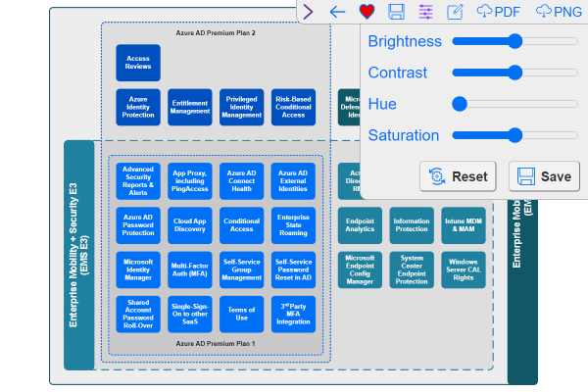Image resolution: width=588 pixels, height=392 pixels.
Task: Select Self-Service Password Reset in AD tile
Action: (293, 269)
